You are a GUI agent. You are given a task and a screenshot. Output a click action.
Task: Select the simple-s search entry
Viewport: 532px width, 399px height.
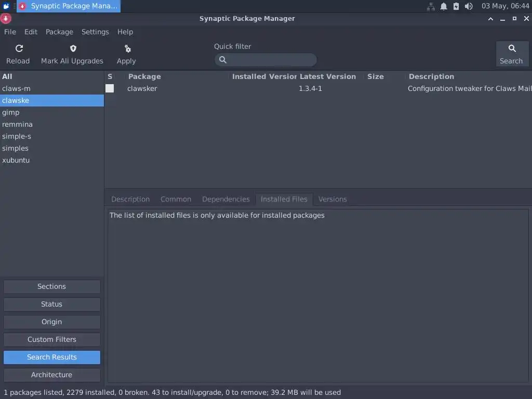point(52,137)
